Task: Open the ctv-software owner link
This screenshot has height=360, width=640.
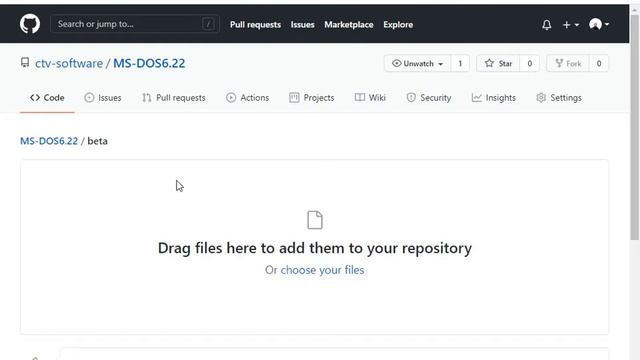Action: click(x=69, y=63)
